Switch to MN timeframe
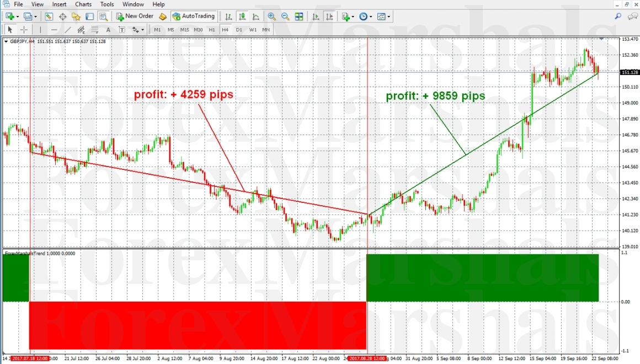This screenshot has width=640, height=364. (x=266, y=29)
